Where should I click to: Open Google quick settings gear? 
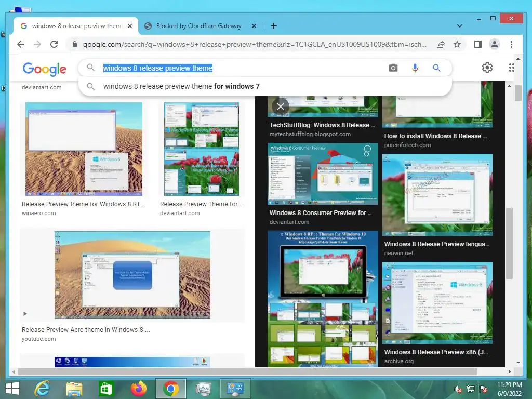[487, 68]
